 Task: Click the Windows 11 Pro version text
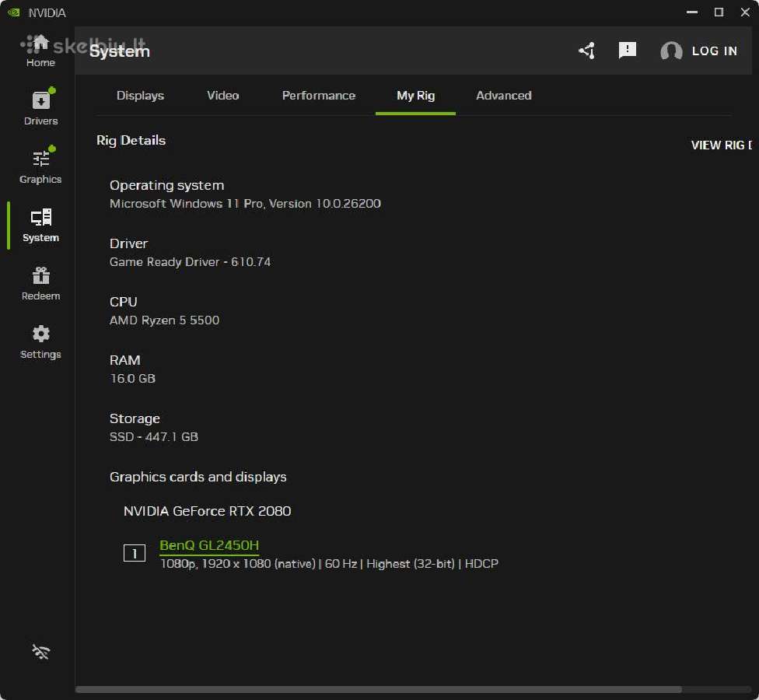click(246, 203)
